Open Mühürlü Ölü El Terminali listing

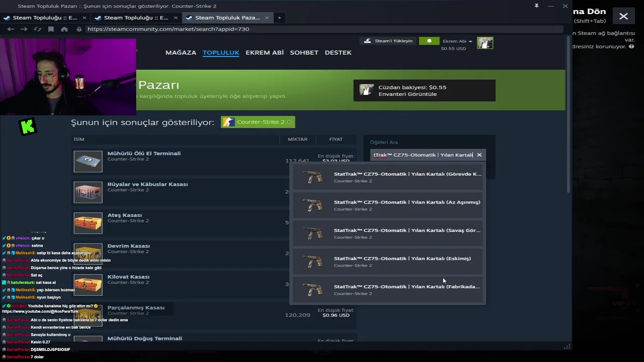[x=214, y=161]
